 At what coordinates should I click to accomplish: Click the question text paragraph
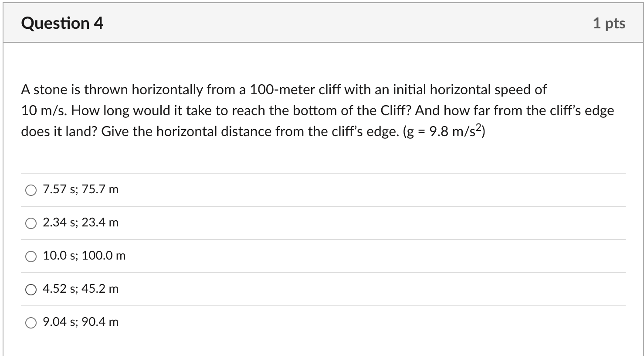318,110
